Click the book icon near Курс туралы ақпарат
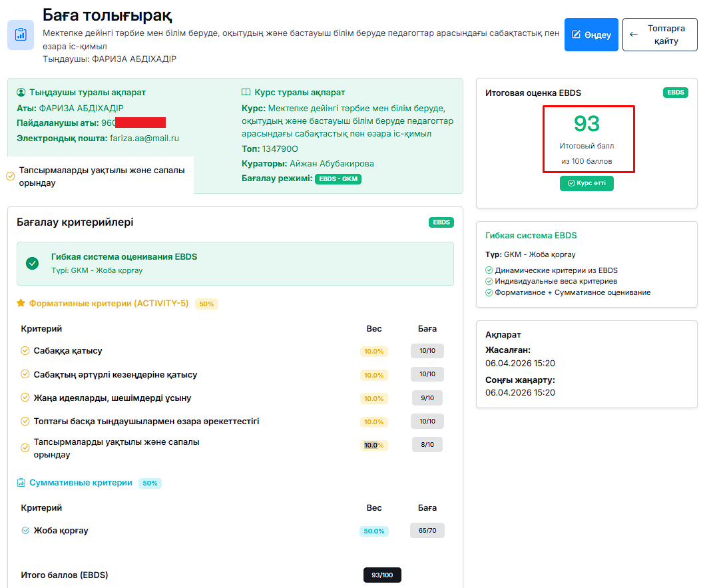The image size is (705, 588). (x=246, y=93)
